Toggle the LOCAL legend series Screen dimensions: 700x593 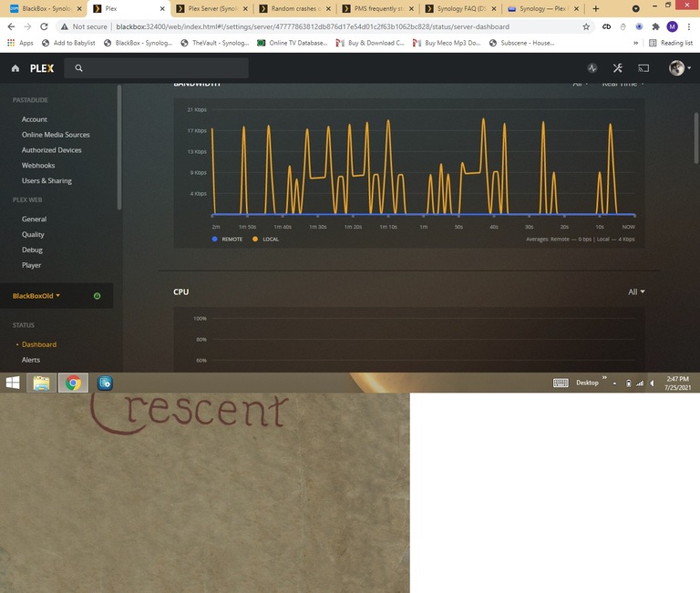point(265,240)
